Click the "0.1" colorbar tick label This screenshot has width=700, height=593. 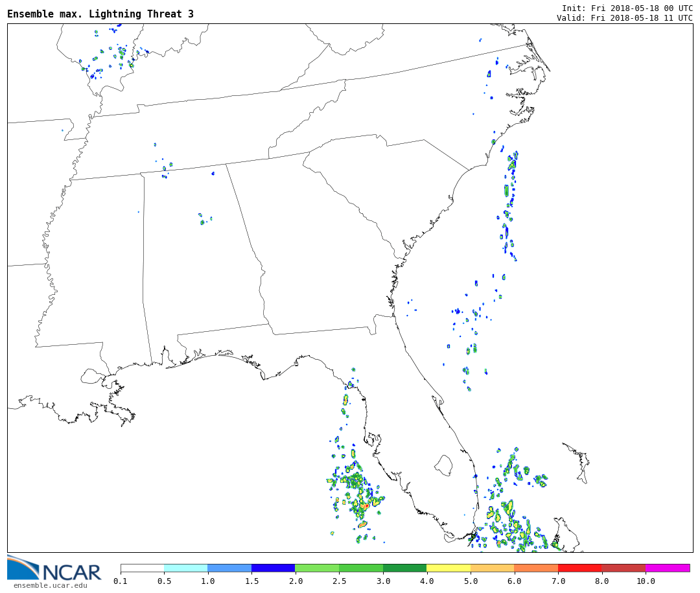[x=121, y=581]
